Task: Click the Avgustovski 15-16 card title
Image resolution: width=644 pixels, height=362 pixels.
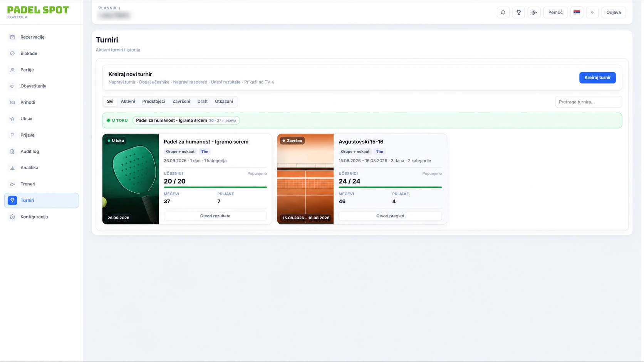Action: pos(361,142)
